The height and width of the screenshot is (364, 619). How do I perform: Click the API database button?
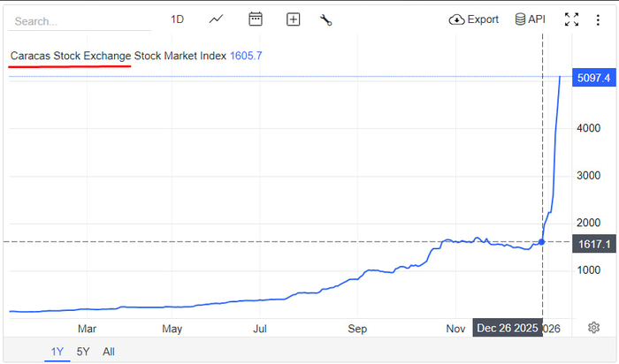click(530, 19)
